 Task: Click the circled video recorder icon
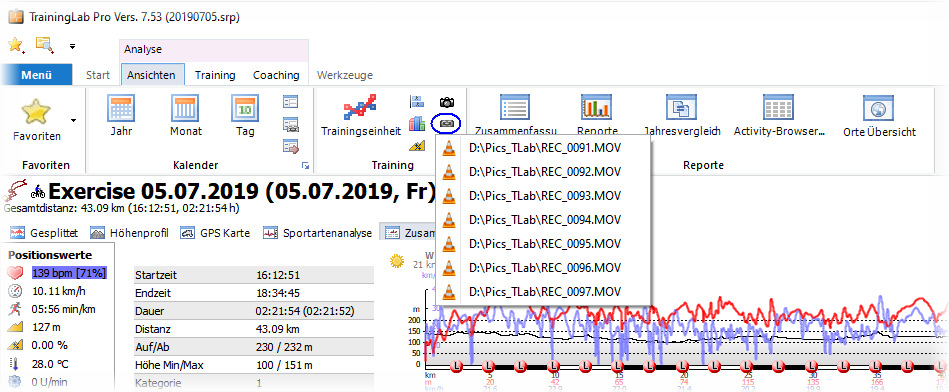447,123
